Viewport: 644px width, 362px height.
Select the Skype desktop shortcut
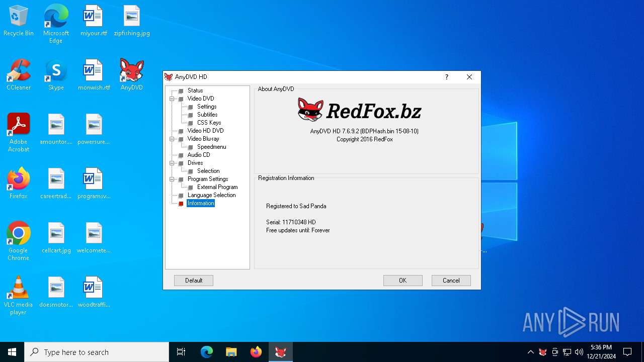coord(56,75)
